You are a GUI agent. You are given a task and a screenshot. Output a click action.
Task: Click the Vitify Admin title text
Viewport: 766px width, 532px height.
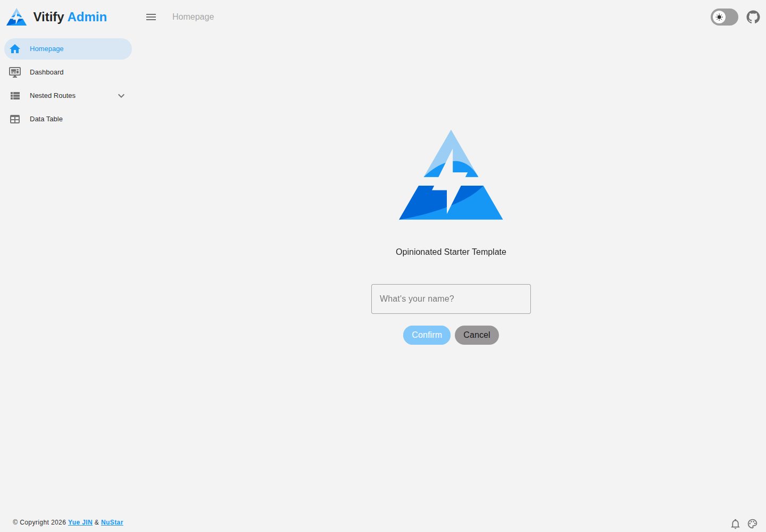click(70, 17)
